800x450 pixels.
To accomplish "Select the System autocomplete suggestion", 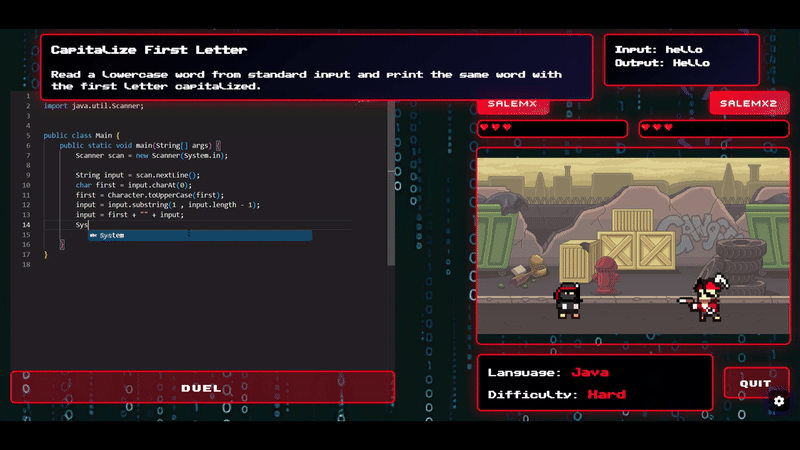I will tap(200, 235).
